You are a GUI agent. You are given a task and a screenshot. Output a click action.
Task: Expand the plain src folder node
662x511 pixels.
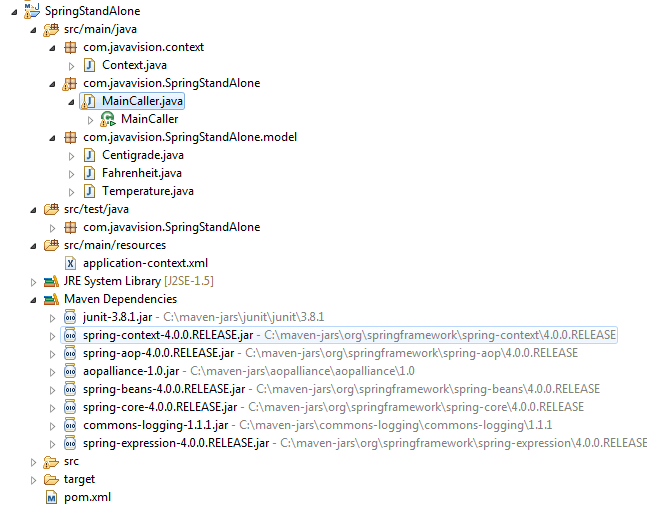pos(33,462)
